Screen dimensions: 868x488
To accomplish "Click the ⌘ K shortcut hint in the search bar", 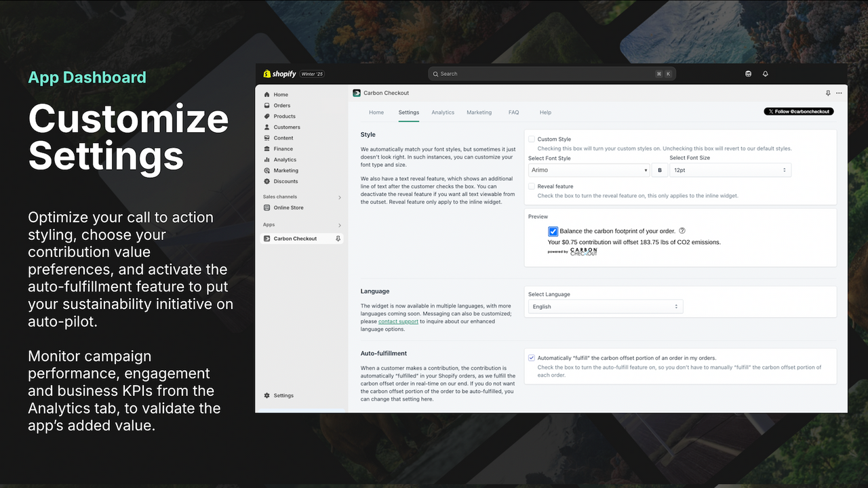I will [663, 74].
